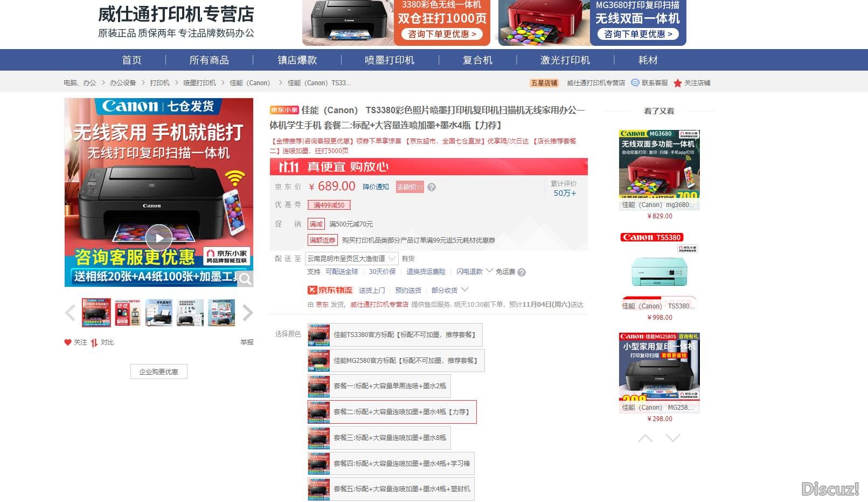Click the 30天价保 service link
Screen dimensions: 868x502
[382, 272]
